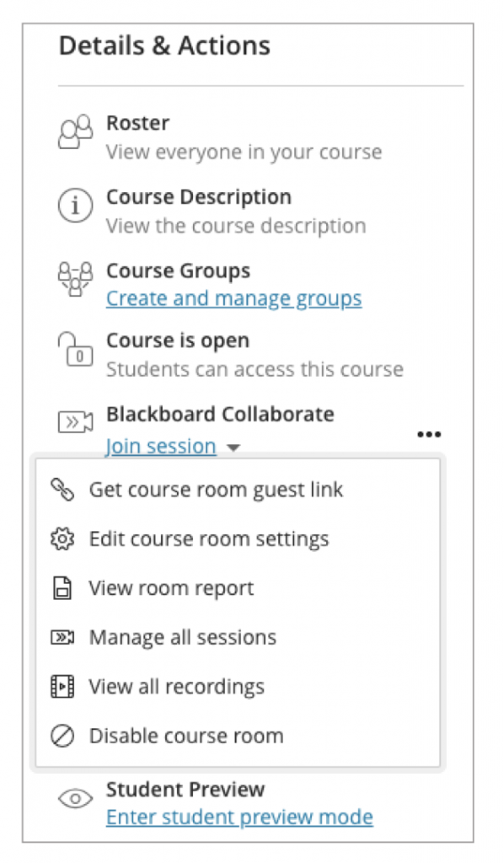Open the three-dot options menu
This screenshot has width=504, height=863.
pyautogui.click(x=430, y=434)
